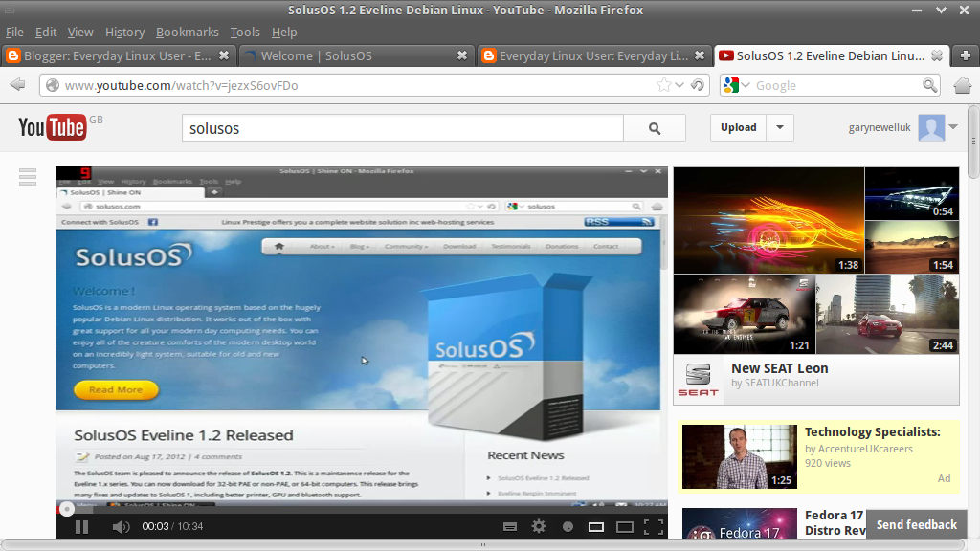980x551 pixels.
Task: Pause the video playback
Action: click(x=82, y=527)
